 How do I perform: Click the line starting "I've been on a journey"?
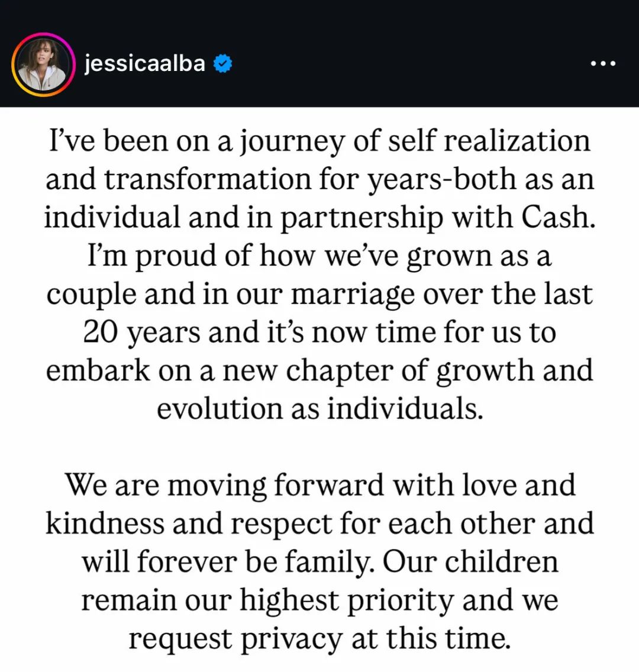pos(319,141)
